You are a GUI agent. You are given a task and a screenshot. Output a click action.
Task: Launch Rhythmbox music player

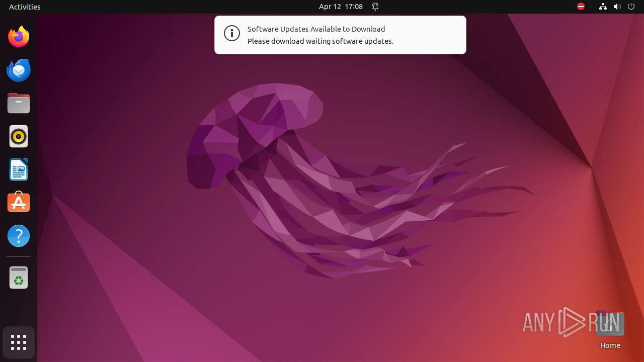tap(19, 136)
